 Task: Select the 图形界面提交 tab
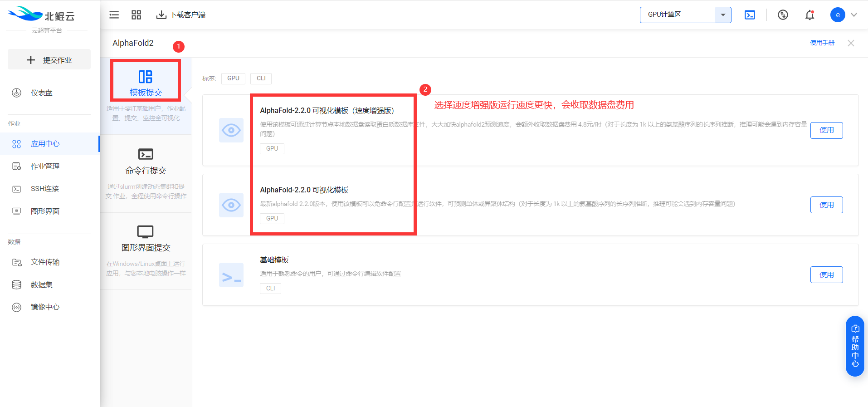point(146,251)
